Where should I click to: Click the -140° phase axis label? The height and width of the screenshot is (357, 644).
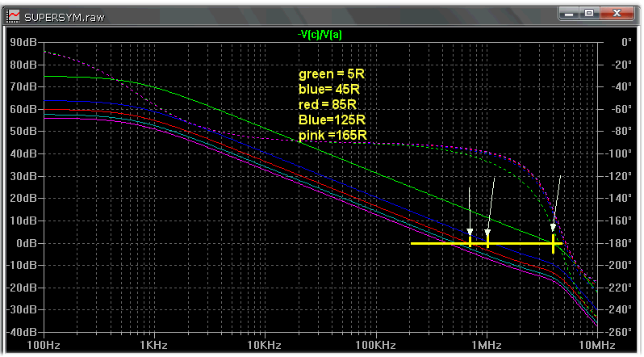617,198
